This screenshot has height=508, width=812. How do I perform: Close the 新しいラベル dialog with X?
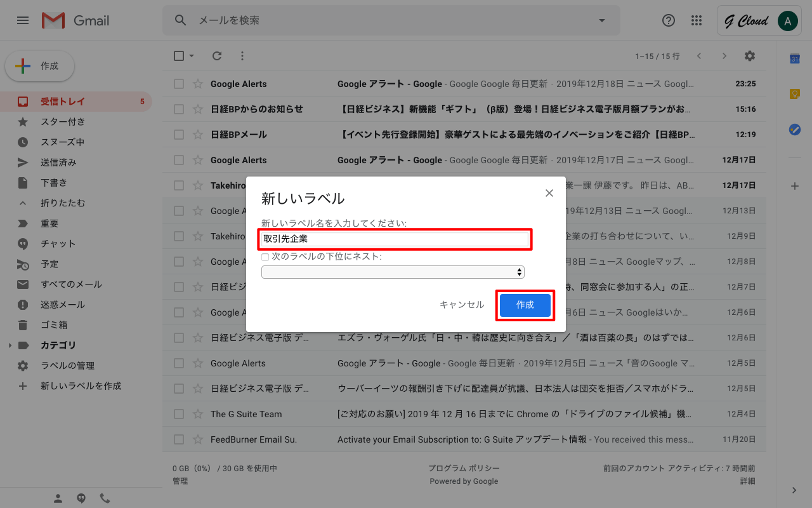tap(549, 193)
